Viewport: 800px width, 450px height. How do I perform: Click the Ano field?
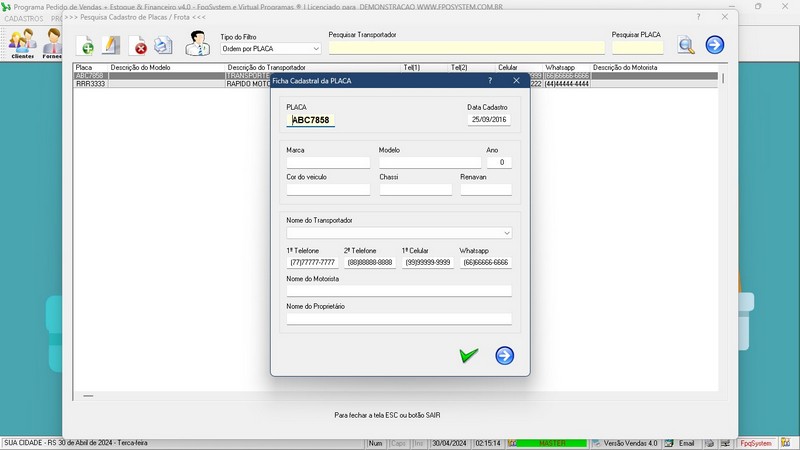498,162
